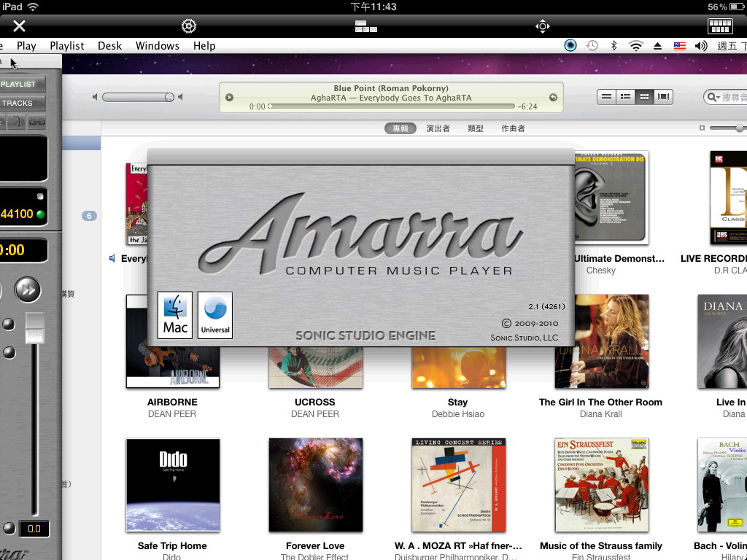Open the Windows menu
The height and width of the screenshot is (560, 747).
(158, 46)
